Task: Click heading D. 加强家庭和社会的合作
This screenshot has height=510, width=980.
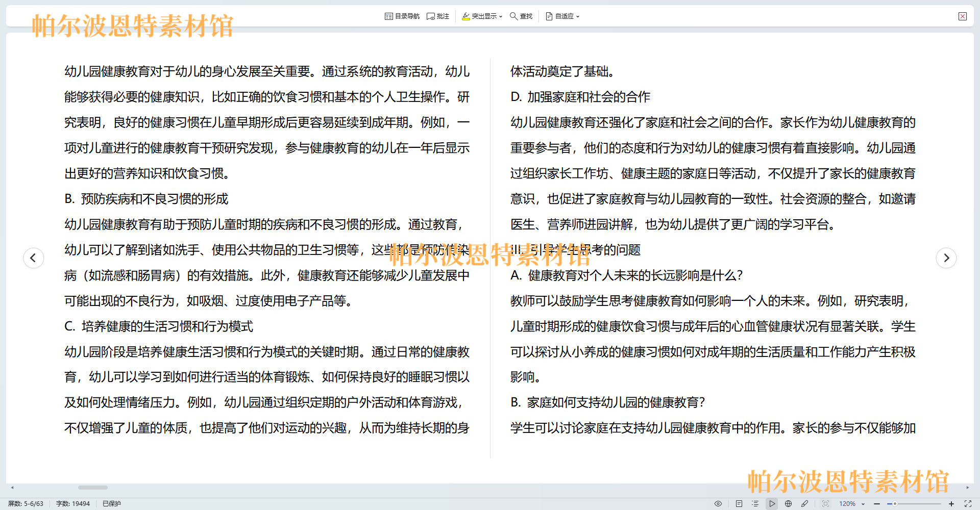Action: tap(580, 97)
